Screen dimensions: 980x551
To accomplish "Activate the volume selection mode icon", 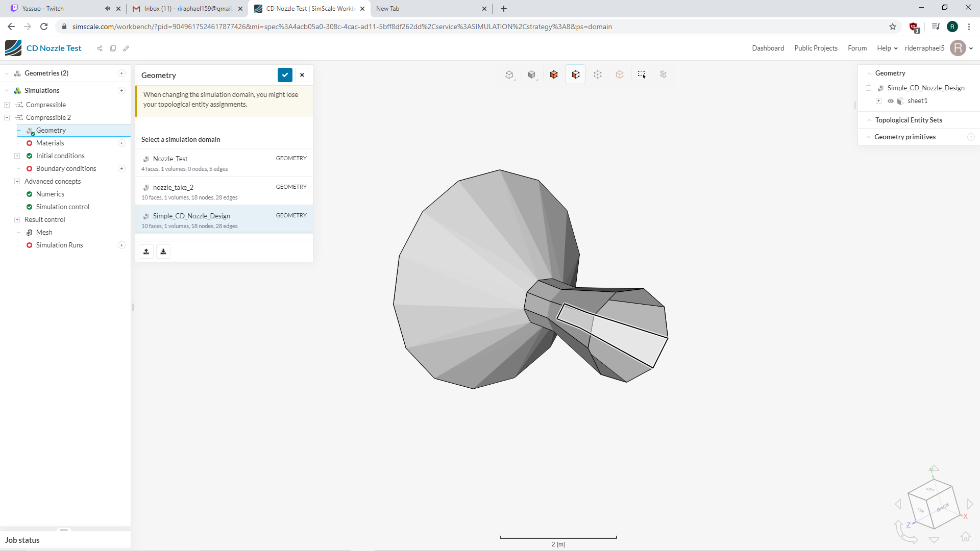I will 553,75.
